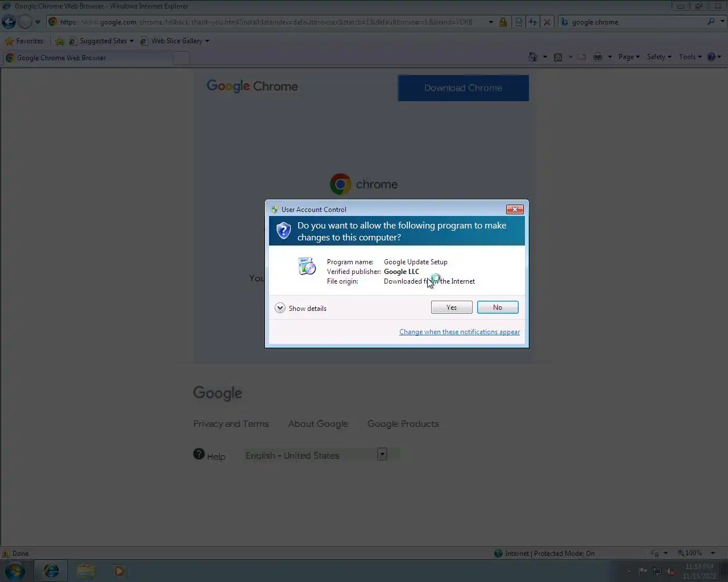Viewport: 728px width, 582px height.
Task: Open the Tools menu
Action: pyautogui.click(x=690, y=57)
